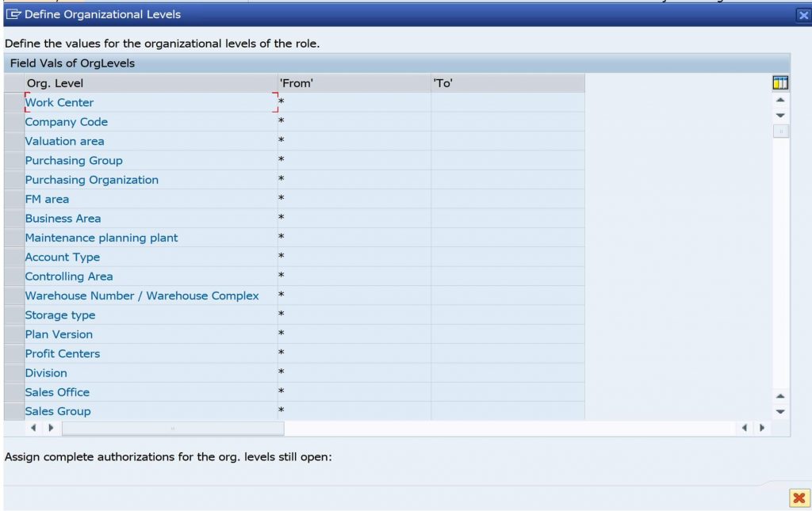
Task: Click the 'To' field for Work Center
Action: [508, 102]
